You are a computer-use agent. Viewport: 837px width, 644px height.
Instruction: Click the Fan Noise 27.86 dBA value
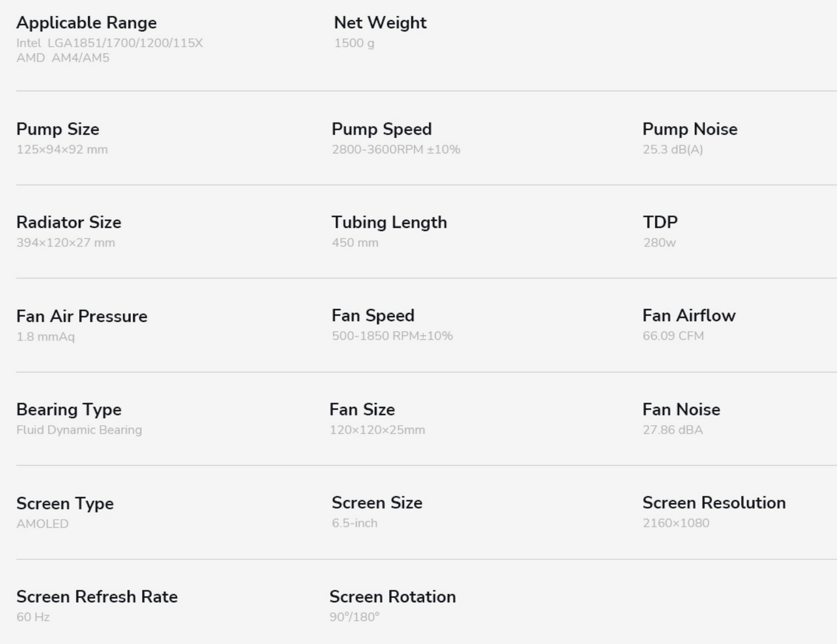[673, 430]
